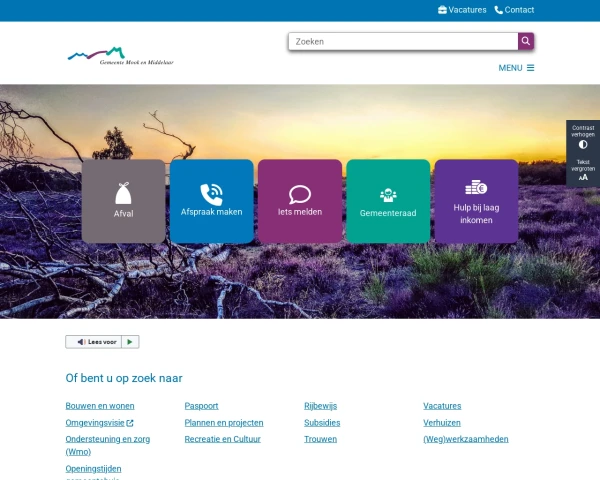Open the external Omgevingsvisie link
This screenshot has height=480, width=600.
pyautogui.click(x=99, y=423)
